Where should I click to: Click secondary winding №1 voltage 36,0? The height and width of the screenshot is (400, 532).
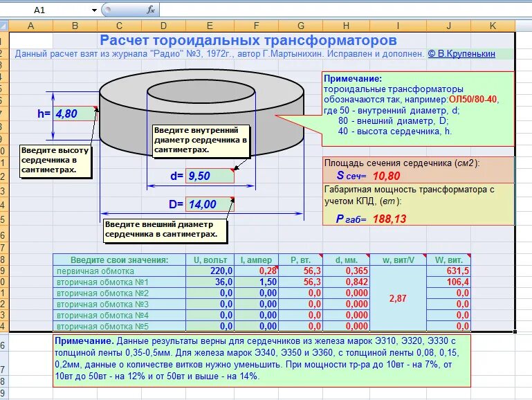tap(210, 282)
